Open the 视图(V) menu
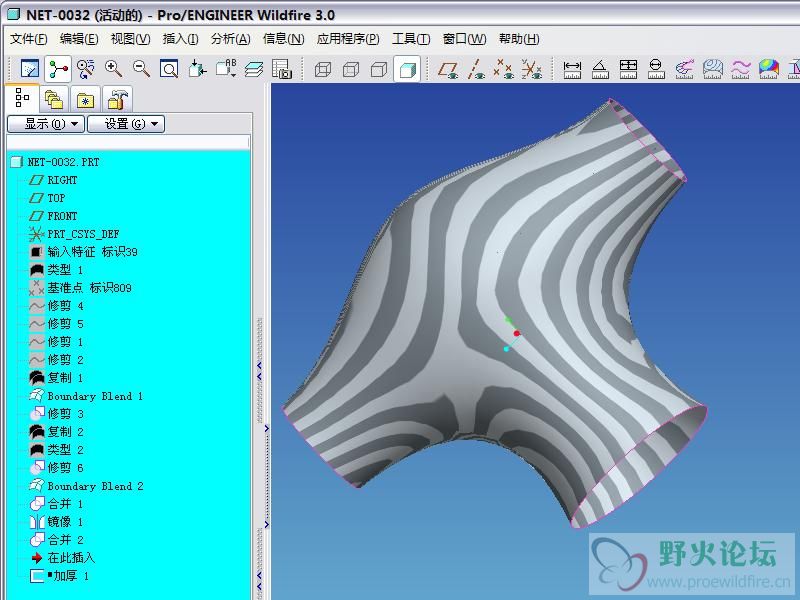800x600 pixels. [x=130, y=39]
